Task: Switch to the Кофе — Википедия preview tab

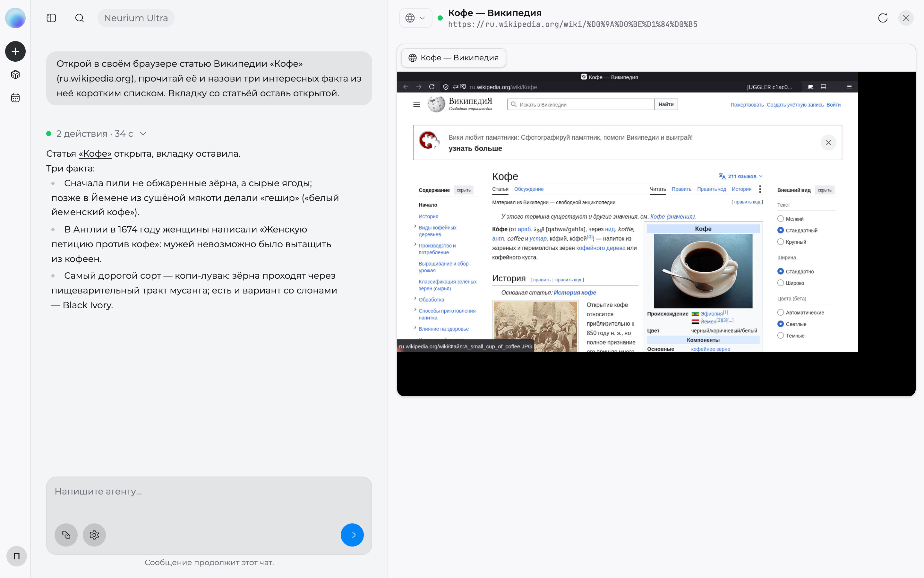Action: coord(454,58)
